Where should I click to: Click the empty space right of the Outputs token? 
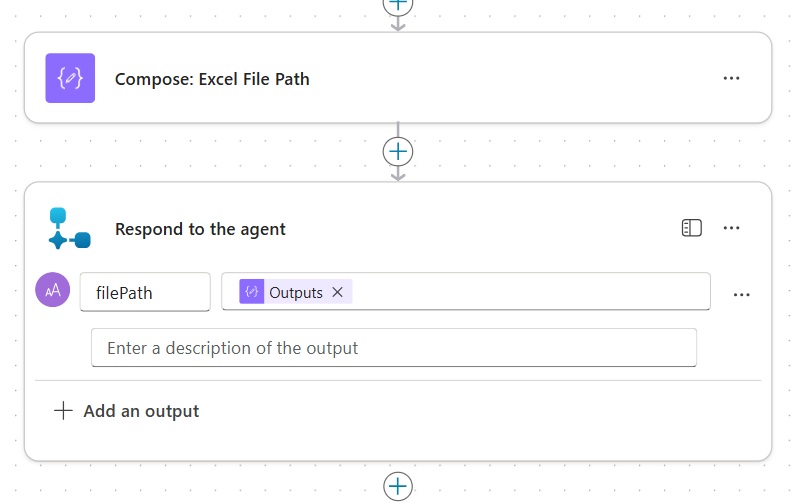530,292
